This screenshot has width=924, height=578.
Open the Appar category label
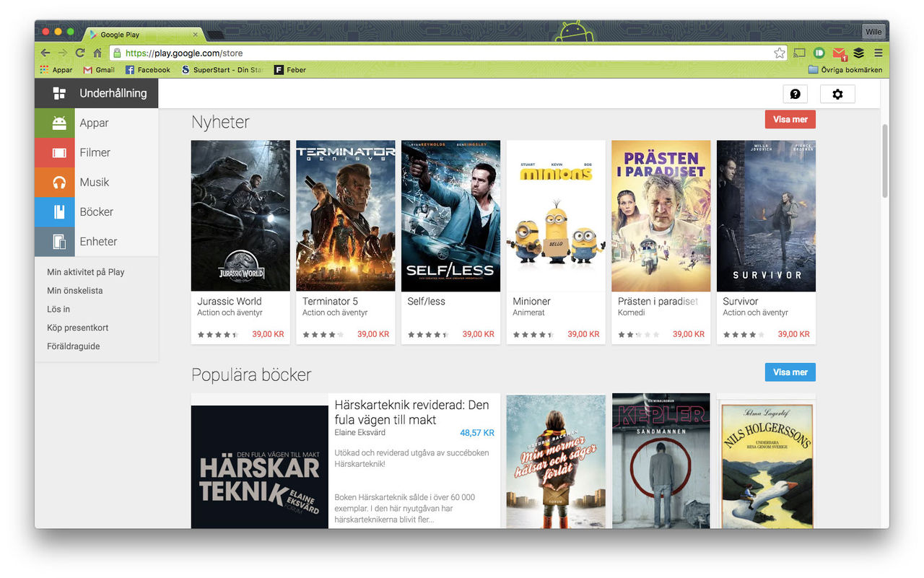pos(94,123)
